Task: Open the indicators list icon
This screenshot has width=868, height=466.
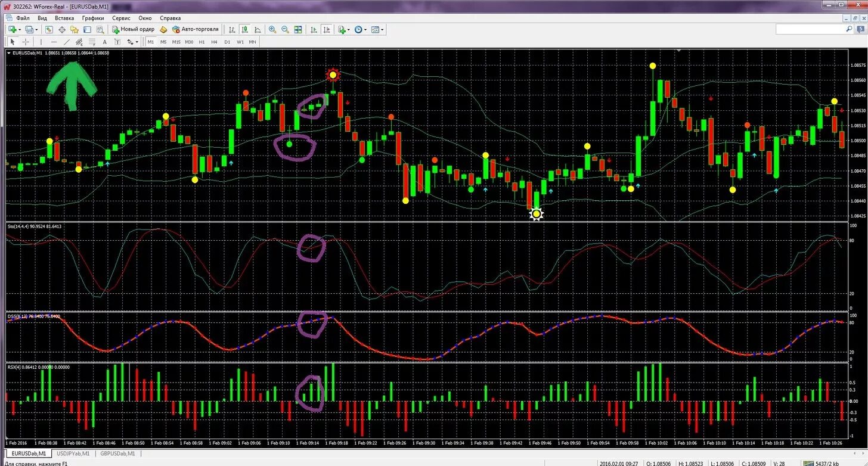Action: tap(342, 29)
